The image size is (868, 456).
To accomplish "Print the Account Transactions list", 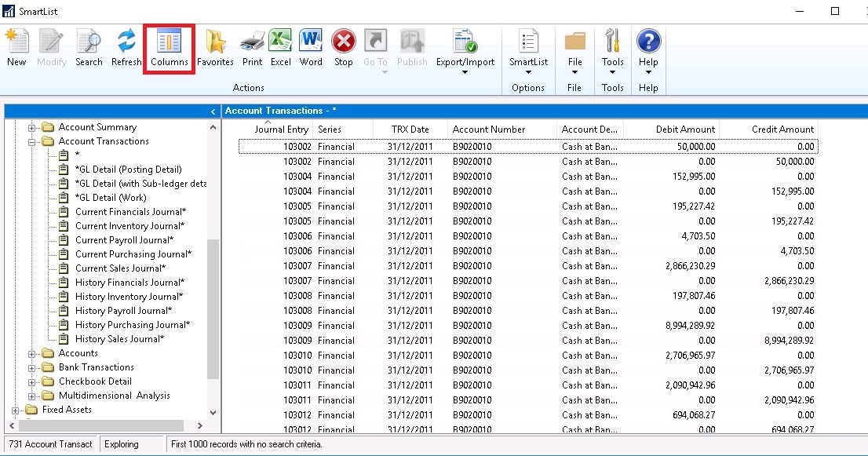I will pyautogui.click(x=251, y=47).
